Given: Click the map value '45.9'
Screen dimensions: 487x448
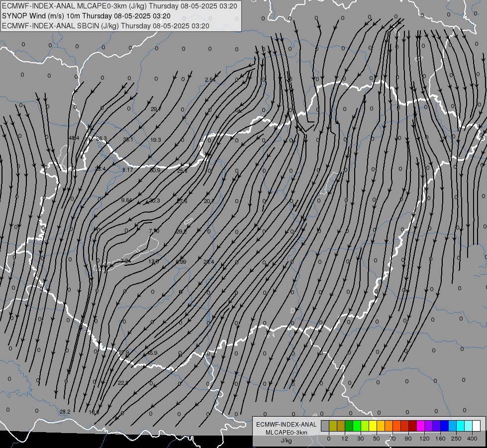Looking at the screenshot, I should tap(152, 353).
